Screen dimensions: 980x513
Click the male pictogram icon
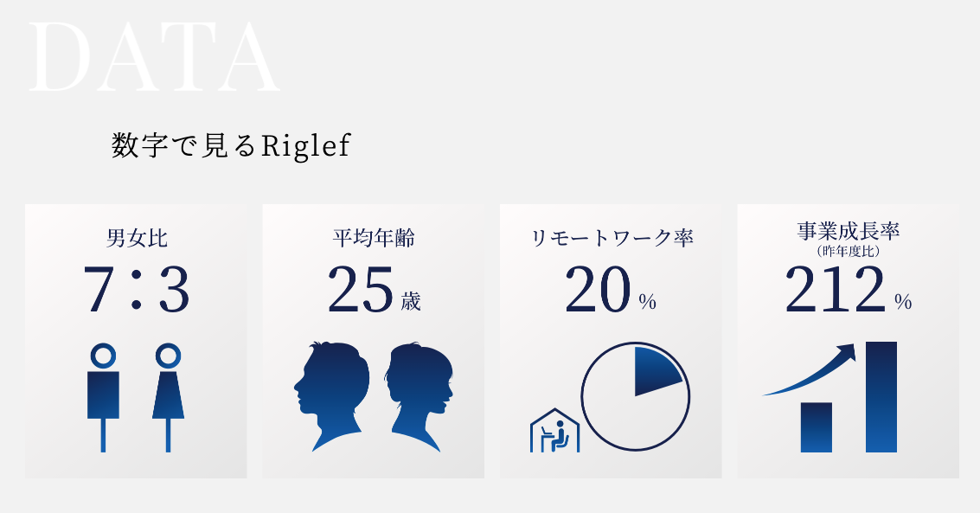click(103, 397)
